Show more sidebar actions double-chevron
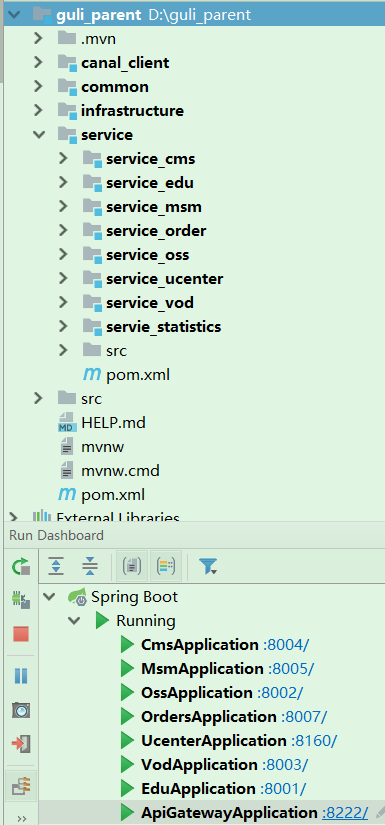The image size is (385, 825). (x=22, y=819)
